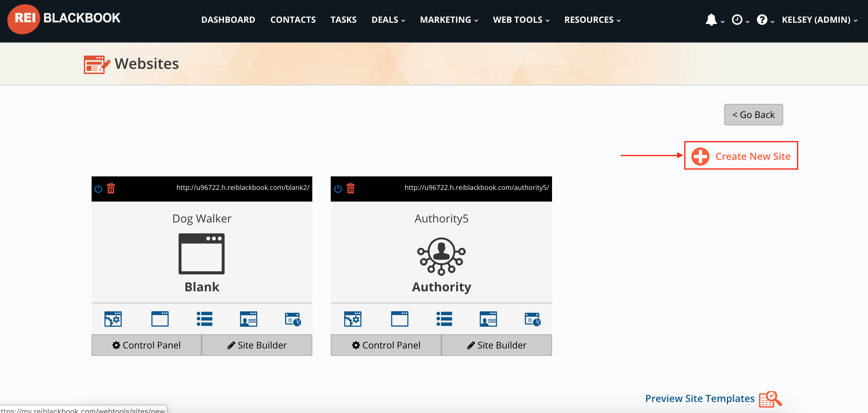The height and width of the screenshot is (413, 868).
Task: Open Authority5 site settings gear-window icon
Action: (353, 319)
